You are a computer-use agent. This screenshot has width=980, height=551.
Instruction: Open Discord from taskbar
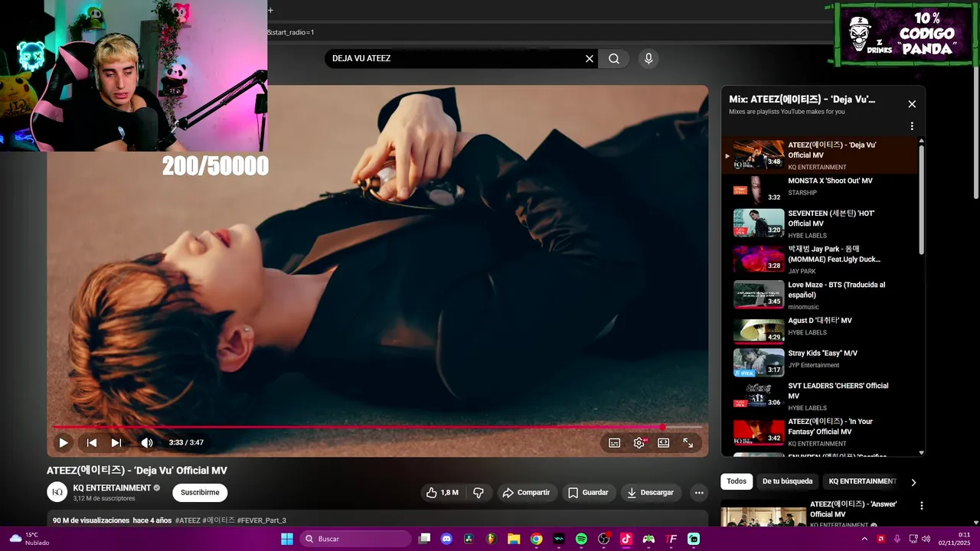(x=447, y=539)
